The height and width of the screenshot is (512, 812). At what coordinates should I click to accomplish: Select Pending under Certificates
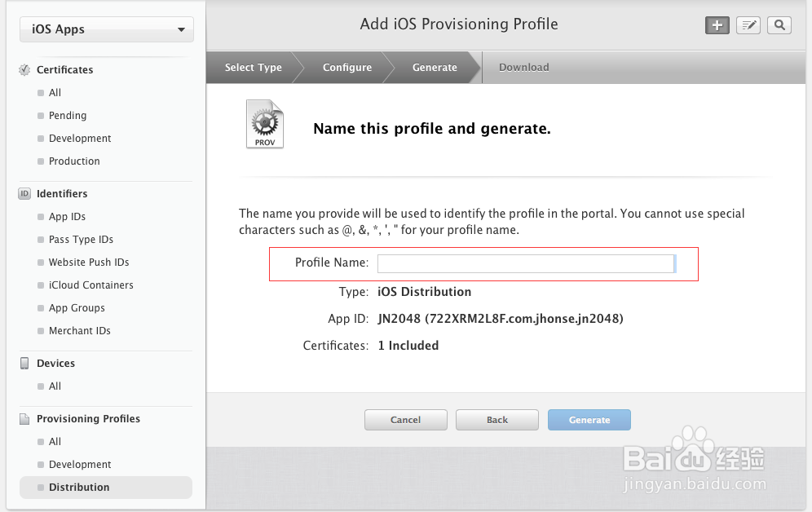tap(67, 115)
